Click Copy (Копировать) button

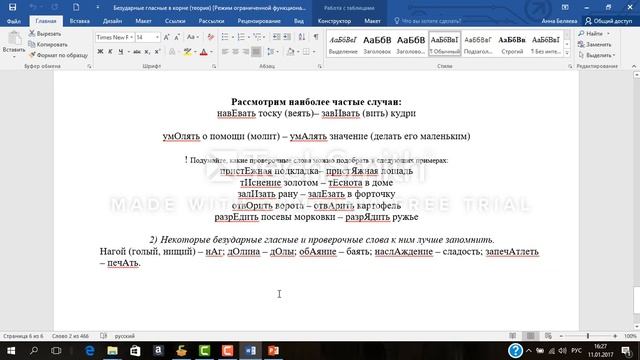pyautogui.click(x=48, y=44)
